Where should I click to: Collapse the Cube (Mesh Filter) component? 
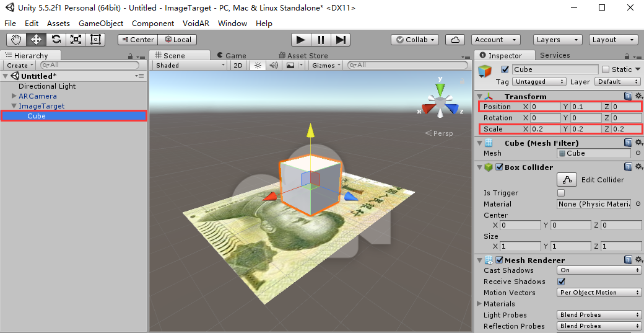pyautogui.click(x=480, y=143)
